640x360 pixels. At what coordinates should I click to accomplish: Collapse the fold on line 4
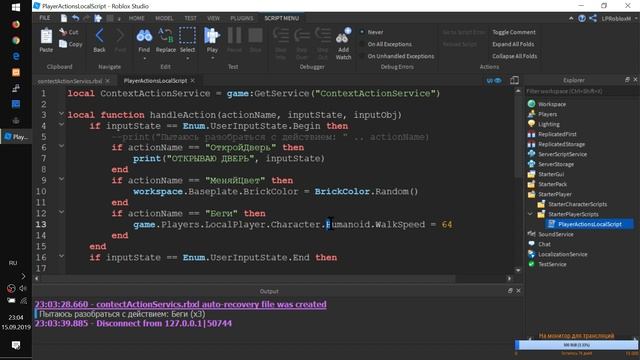point(61,124)
